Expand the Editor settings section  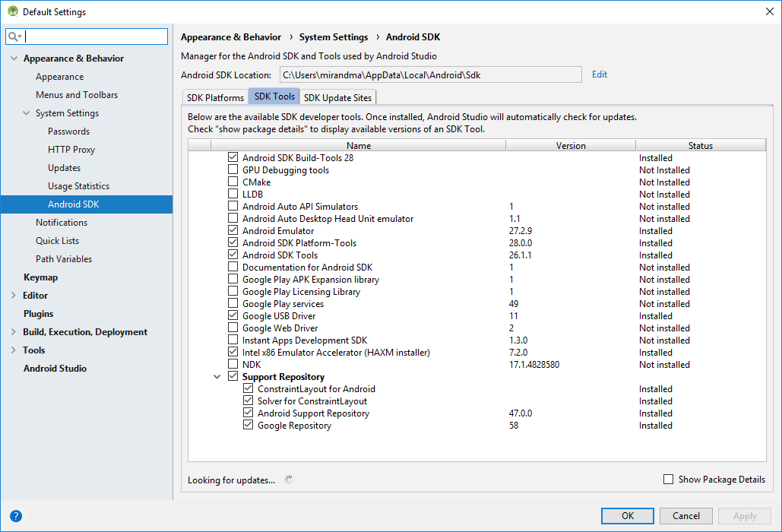(14, 296)
